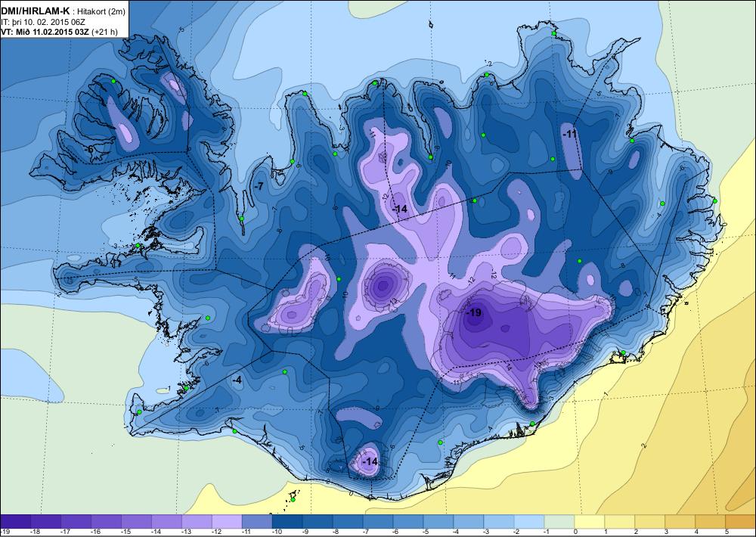The height and width of the screenshot is (537, 756).
Task: Click the bold -19 minimum temperature label
Action: [473, 312]
